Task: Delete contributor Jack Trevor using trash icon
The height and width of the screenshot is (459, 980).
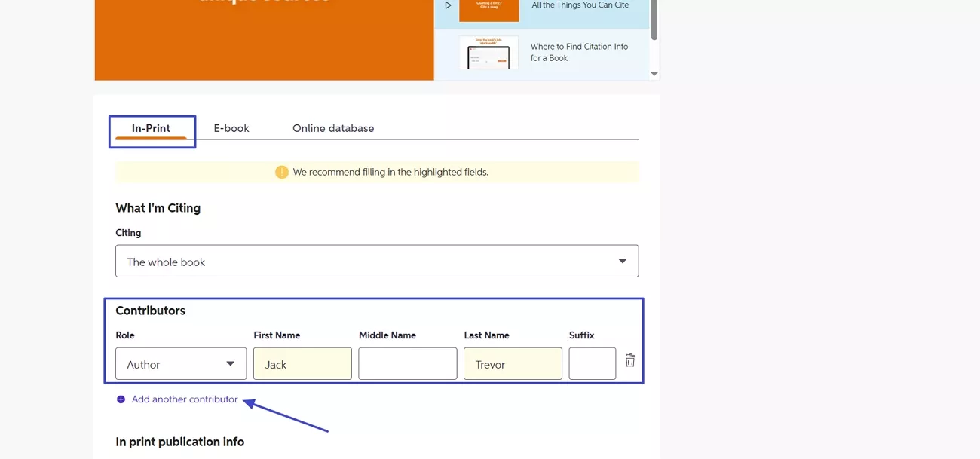Action: (x=629, y=361)
